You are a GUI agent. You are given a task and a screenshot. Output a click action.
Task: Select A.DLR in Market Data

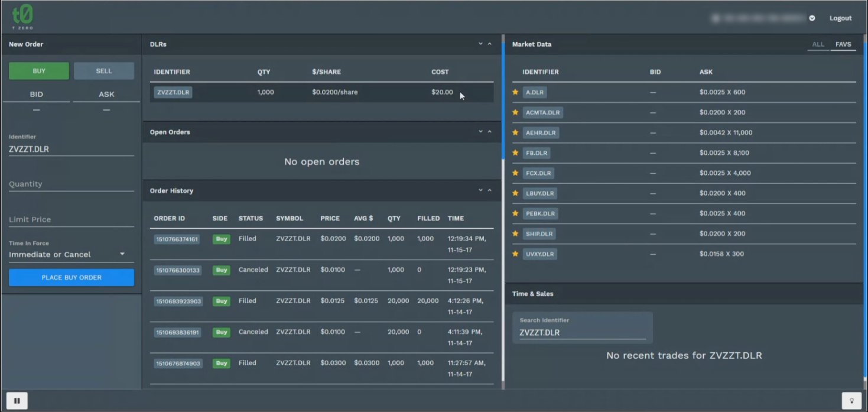(x=535, y=92)
